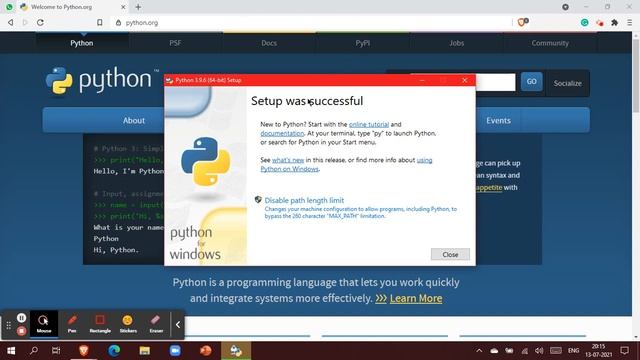The height and width of the screenshot is (360, 640).
Task: Open the Docs navigation tab
Action: (269, 43)
